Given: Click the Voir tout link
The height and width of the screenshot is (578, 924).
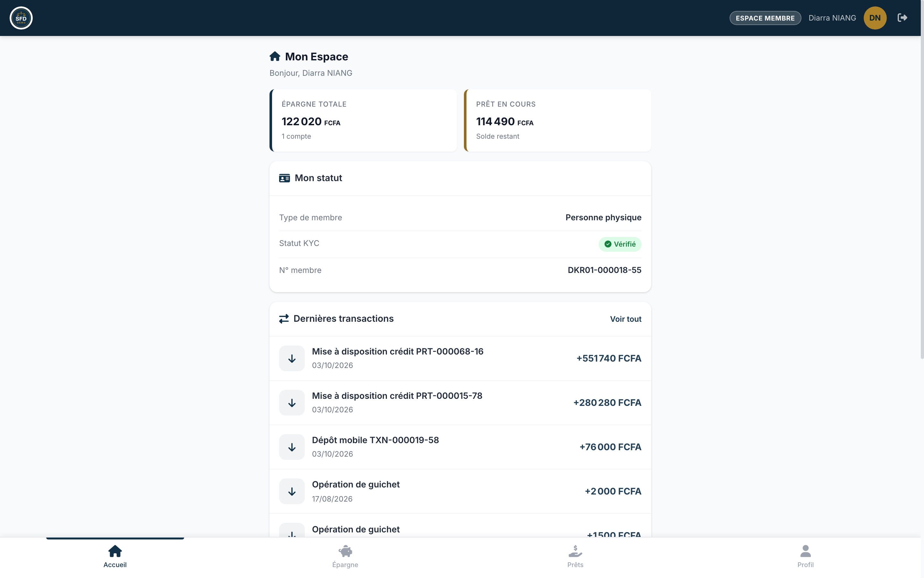Looking at the screenshot, I should pos(625,319).
